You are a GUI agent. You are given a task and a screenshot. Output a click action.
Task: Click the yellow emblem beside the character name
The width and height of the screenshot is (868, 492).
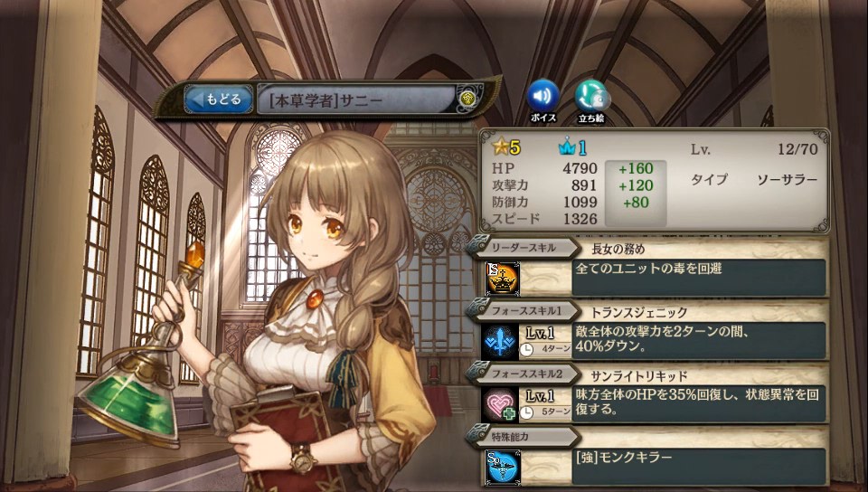[467, 99]
